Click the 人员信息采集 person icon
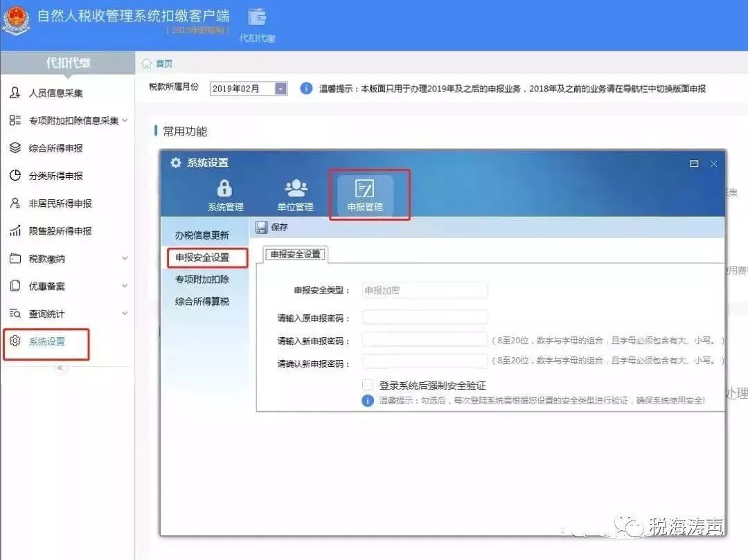This screenshot has height=560, width=748. coord(15,93)
